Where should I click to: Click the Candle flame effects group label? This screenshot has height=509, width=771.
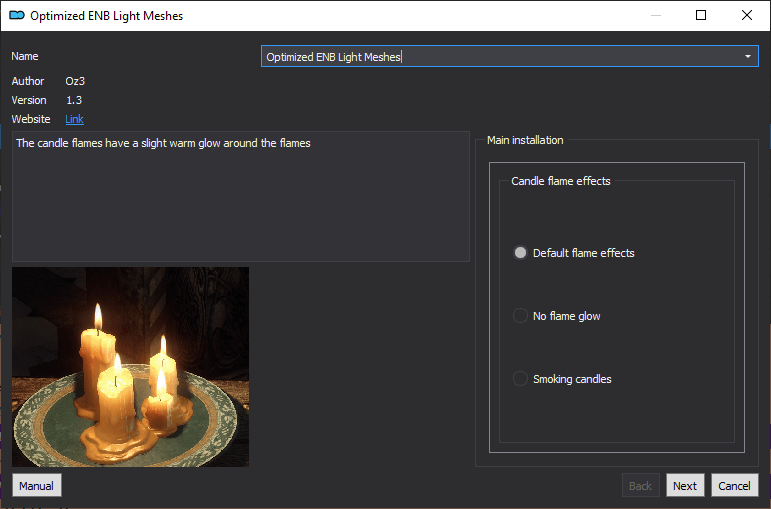click(x=561, y=181)
